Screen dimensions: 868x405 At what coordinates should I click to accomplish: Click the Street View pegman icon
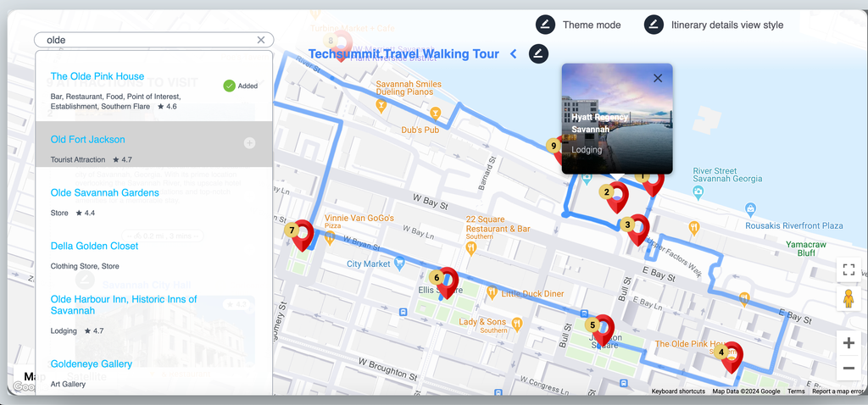click(849, 299)
